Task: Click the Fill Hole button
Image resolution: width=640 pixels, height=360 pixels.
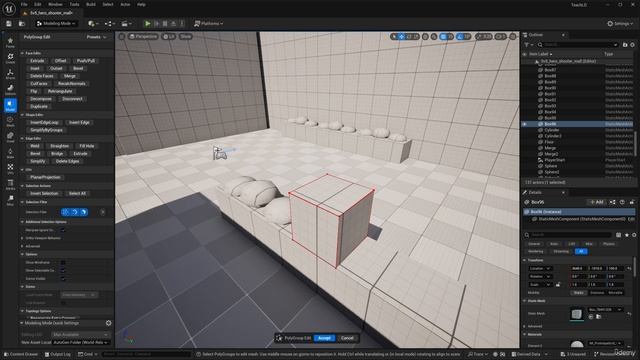Action: pos(87,146)
